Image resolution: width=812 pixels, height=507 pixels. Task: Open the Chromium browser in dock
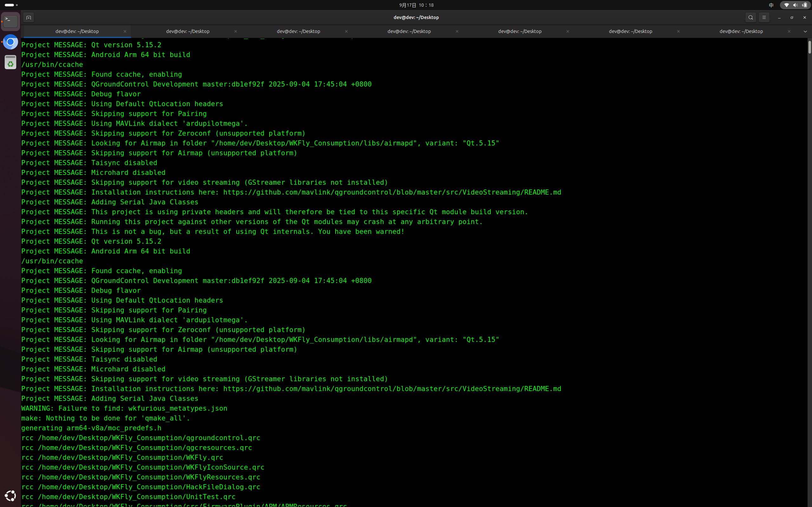coord(10,42)
